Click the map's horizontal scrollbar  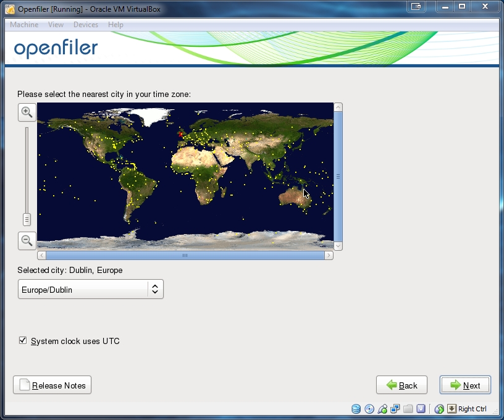pos(185,255)
